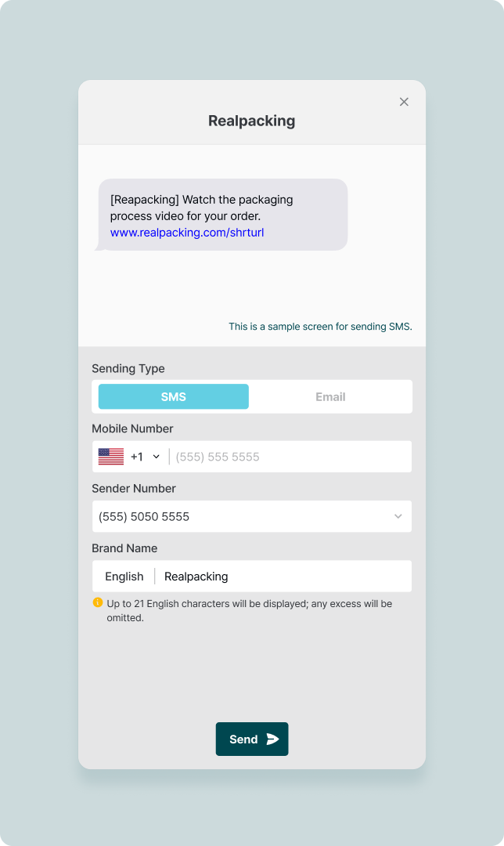Click the Mobile Number label
This screenshot has height=846, width=504.
click(132, 428)
